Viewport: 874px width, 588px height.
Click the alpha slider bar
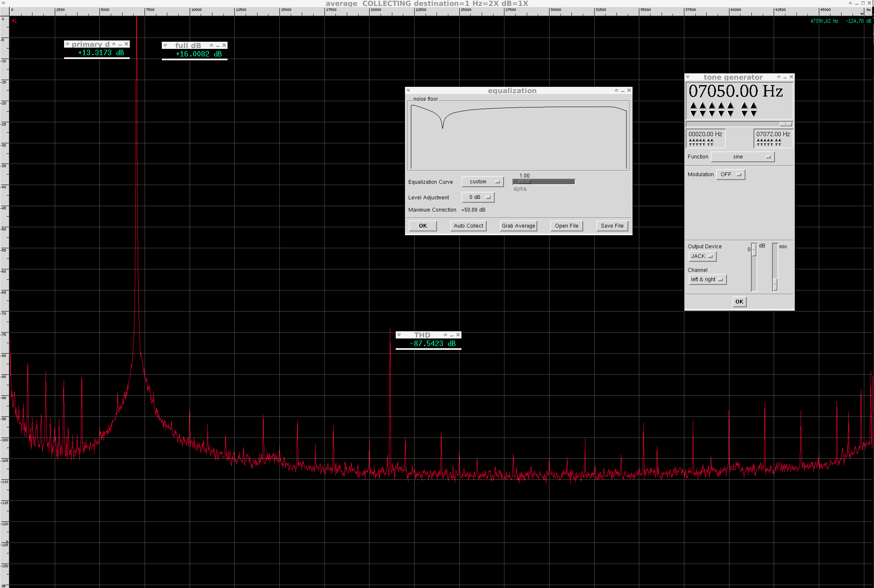coord(543,182)
